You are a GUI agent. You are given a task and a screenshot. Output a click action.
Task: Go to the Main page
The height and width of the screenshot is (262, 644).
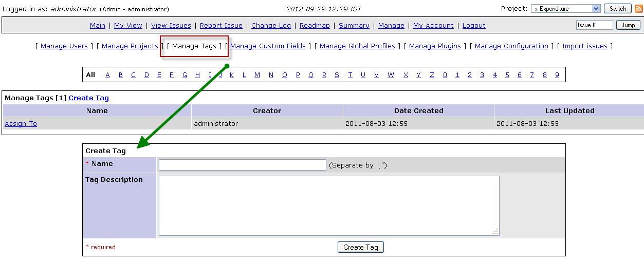click(x=98, y=26)
